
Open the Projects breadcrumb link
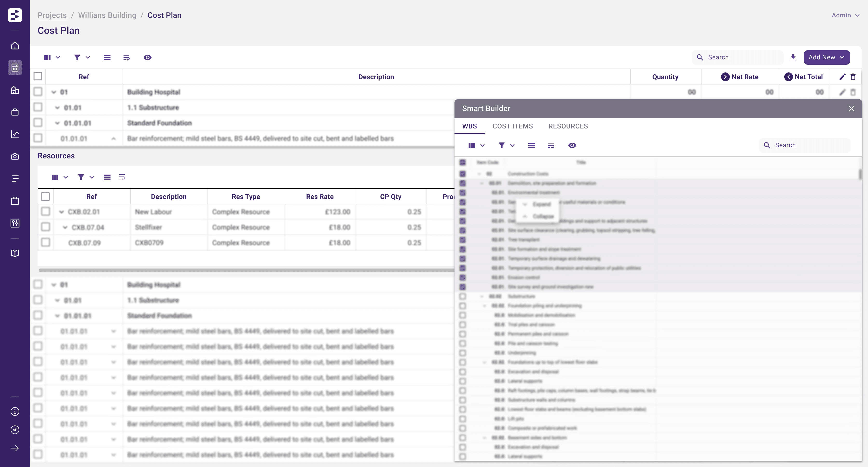pos(52,15)
